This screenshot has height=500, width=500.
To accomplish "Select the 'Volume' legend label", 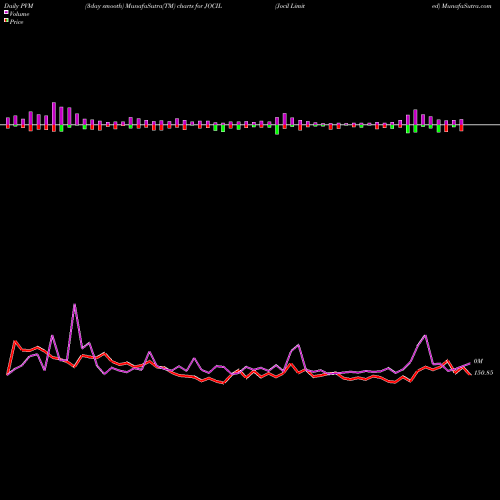I will 19,14.
